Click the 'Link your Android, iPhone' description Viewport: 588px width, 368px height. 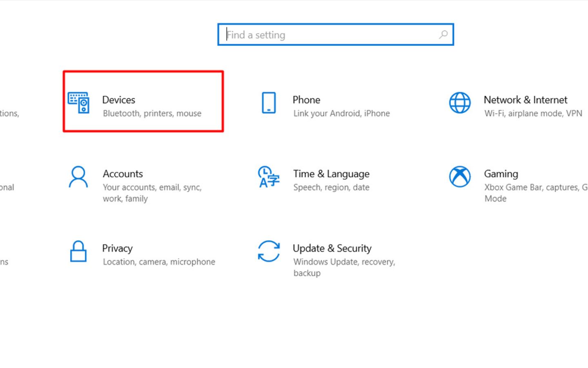point(341,114)
